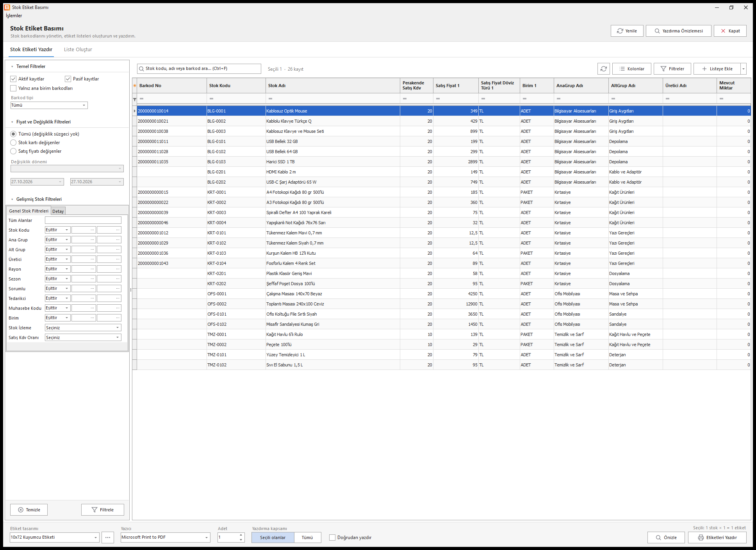756x550 pixels.
Task: Collapse Fiyat ve Değişiklik Filtreleri section
Action: tap(12, 122)
